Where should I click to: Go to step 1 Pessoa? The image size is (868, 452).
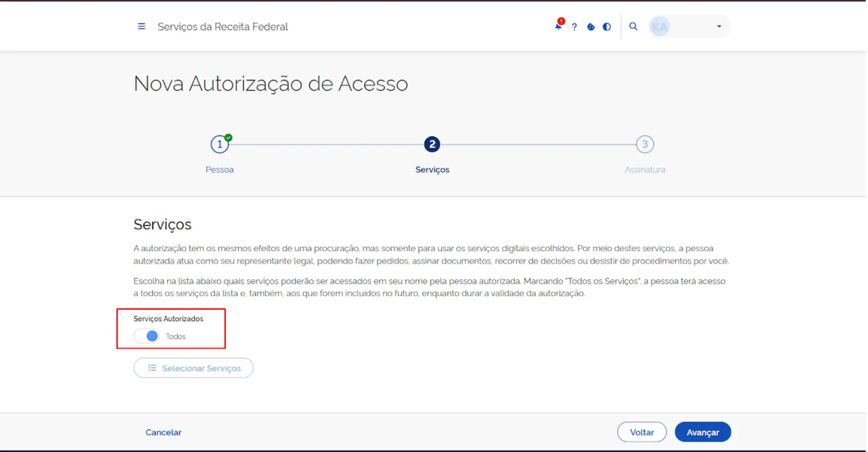[x=220, y=144]
